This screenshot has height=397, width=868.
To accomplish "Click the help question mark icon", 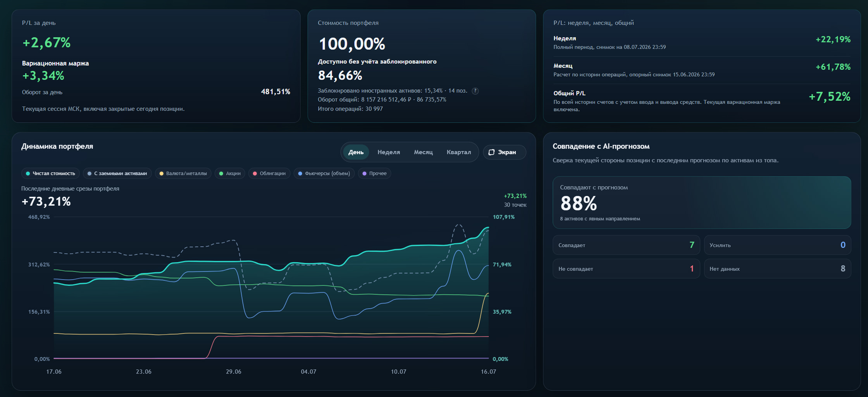I will point(475,91).
